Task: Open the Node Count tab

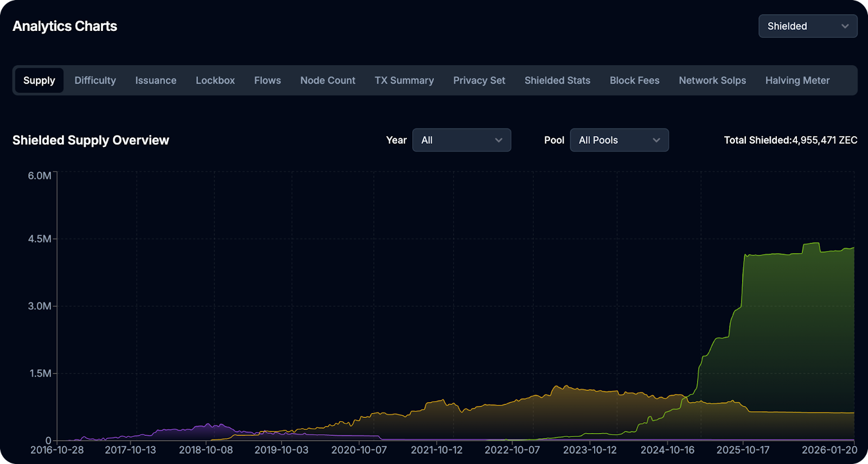Action: point(328,80)
